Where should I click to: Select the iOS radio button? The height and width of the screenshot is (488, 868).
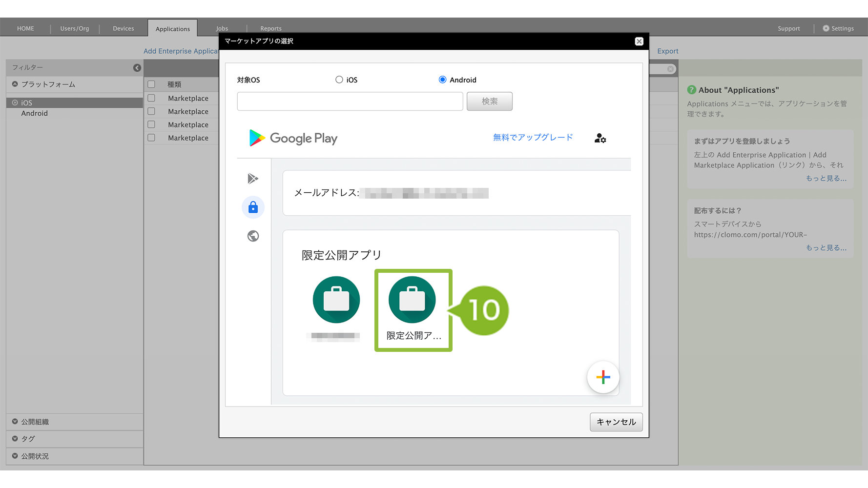pos(339,80)
